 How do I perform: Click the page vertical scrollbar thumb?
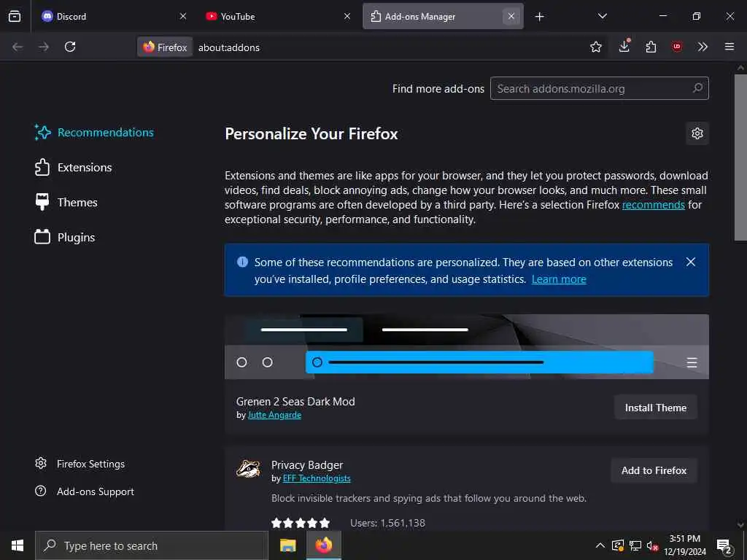pos(740,157)
